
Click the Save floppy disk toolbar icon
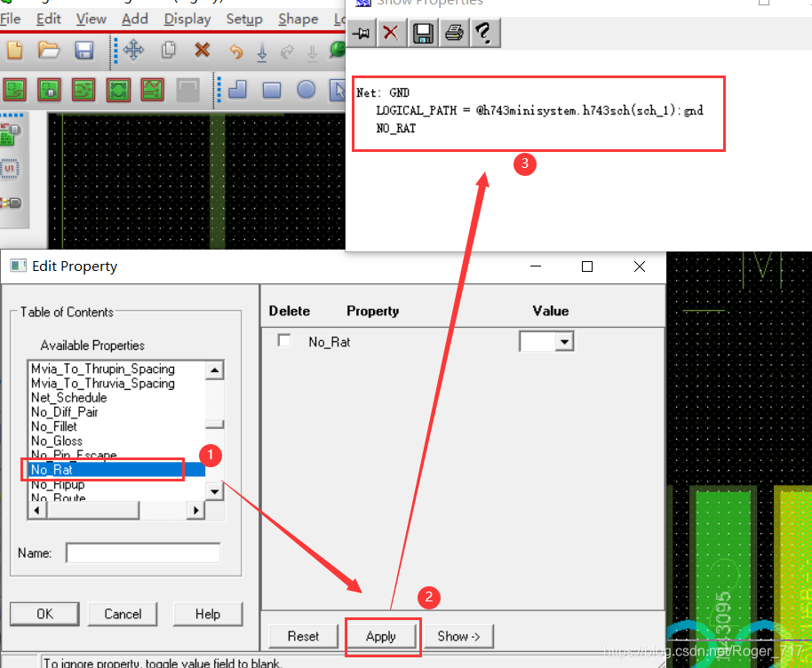[x=84, y=50]
